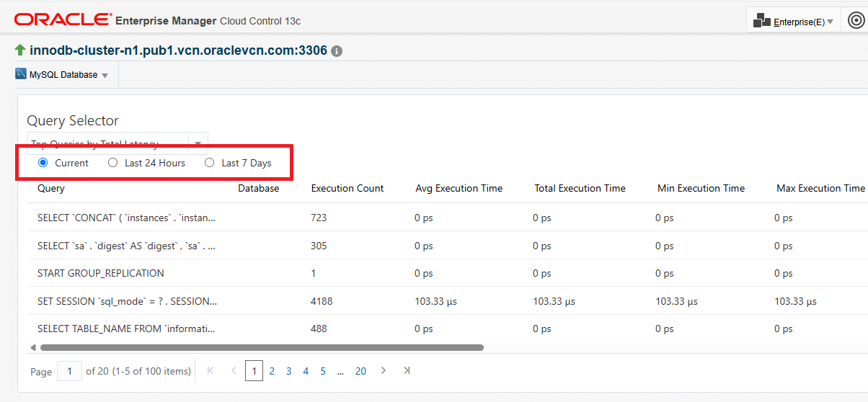Go to page 5
The height and width of the screenshot is (402, 868).
[323, 371]
